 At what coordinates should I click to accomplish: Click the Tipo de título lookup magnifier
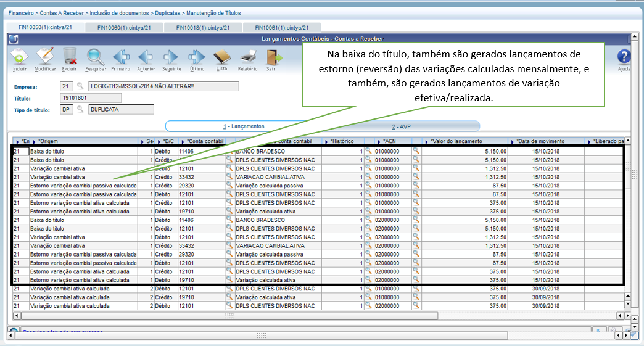pos(80,109)
